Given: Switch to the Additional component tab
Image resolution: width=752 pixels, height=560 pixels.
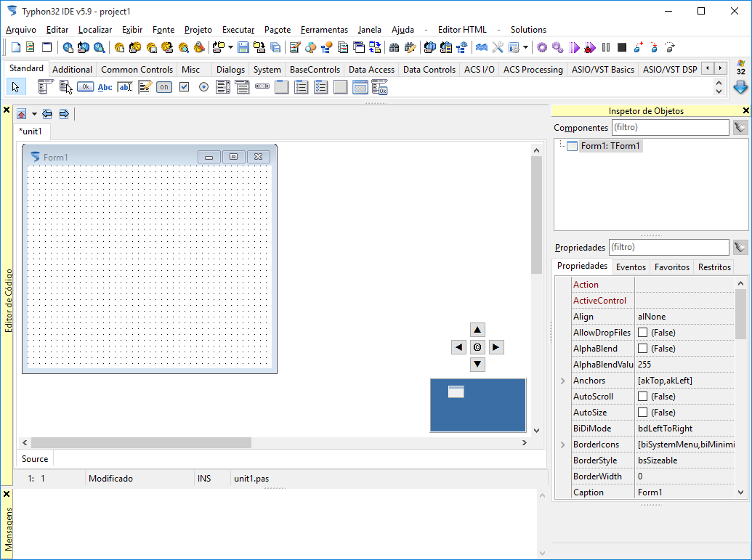Looking at the screenshot, I should [x=72, y=70].
